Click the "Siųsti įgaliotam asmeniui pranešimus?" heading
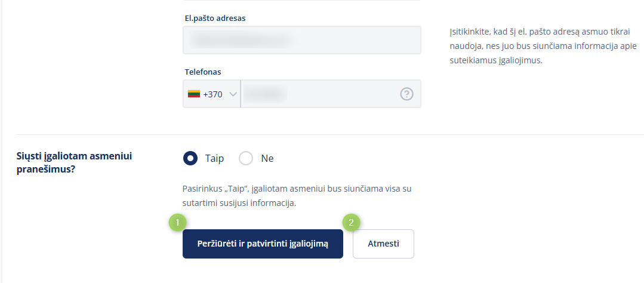This screenshot has height=283, width=644. pos(73,162)
